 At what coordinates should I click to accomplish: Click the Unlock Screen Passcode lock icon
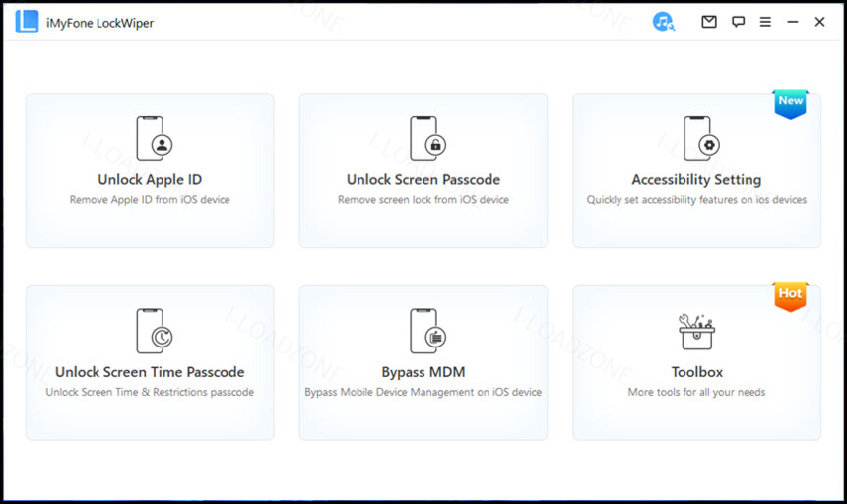(427, 139)
